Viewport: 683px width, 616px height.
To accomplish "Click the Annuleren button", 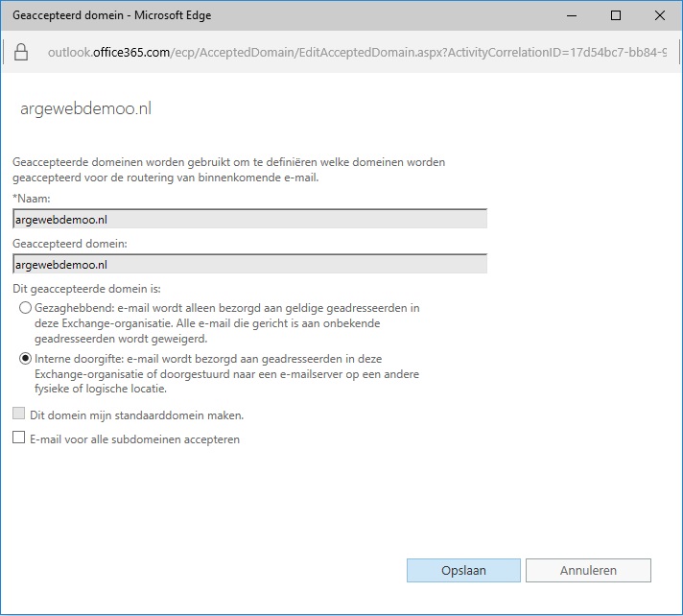I will tap(588, 570).
